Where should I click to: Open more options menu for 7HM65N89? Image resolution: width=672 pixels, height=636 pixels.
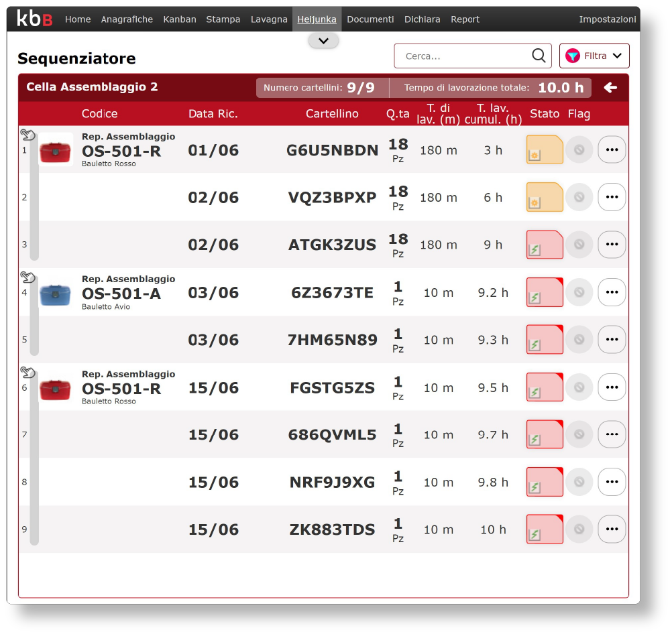[x=611, y=340]
